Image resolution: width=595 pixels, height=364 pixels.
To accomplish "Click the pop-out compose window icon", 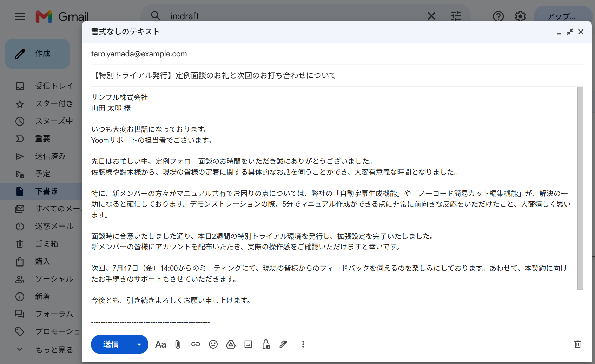I will 570,32.
